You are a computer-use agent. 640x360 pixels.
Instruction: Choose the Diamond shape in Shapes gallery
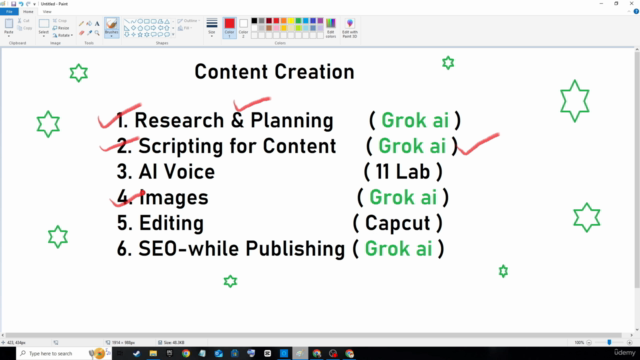133,28
